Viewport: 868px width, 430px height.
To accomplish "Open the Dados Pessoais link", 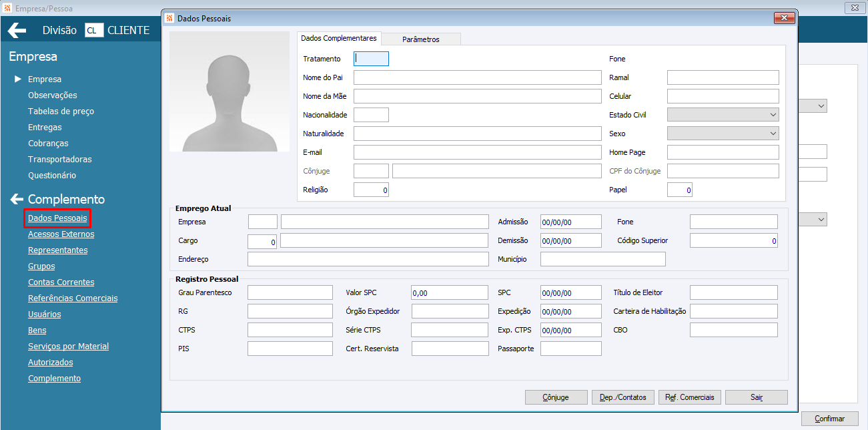I will [57, 218].
